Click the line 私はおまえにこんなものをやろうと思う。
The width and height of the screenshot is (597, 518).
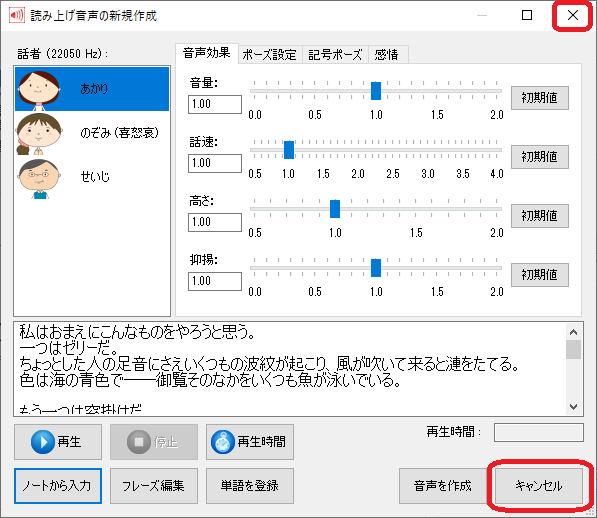137,332
